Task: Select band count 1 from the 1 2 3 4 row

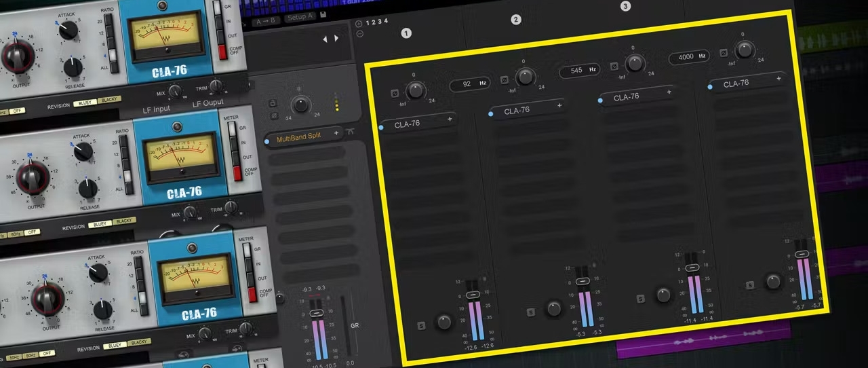Action: click(368, 22)
